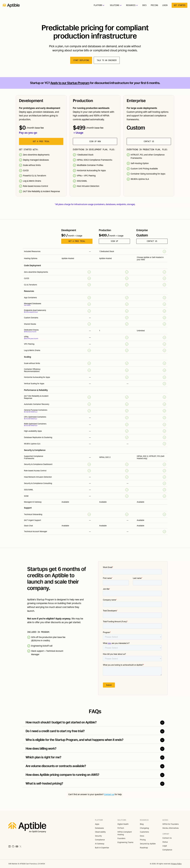Screen dimensions: 190x868
Task: Open the 'How did you hear about us?' dropdown
Action: tap(132, 658)
